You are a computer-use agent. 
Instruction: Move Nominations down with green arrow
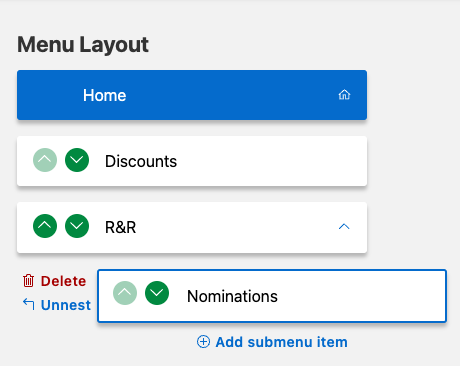(157, 293)
